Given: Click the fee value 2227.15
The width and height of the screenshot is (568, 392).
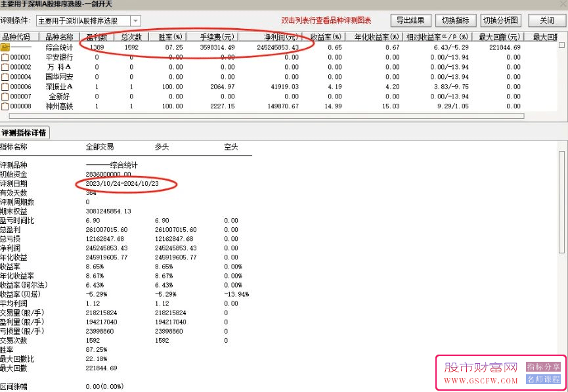Looking at the screenshot, I should [x=223, y=106].
